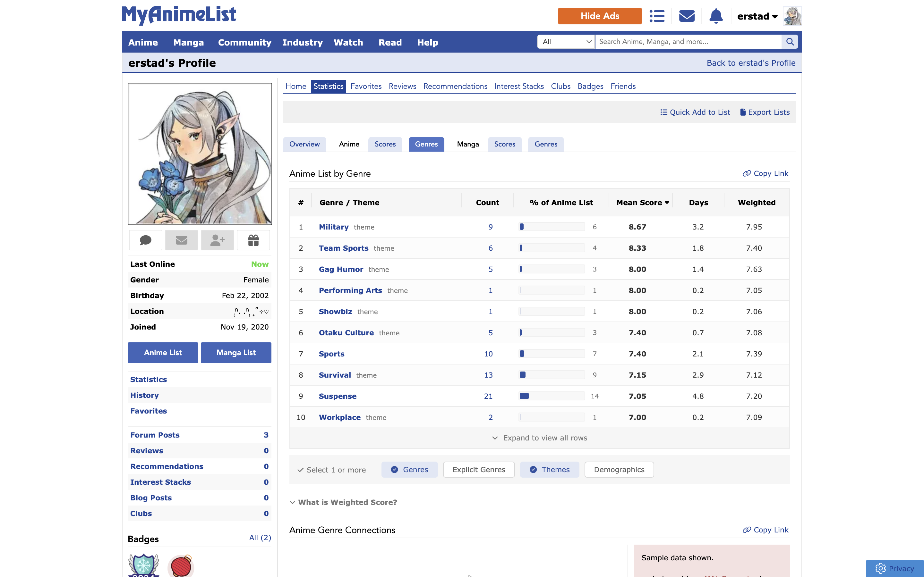This screenshot has width=924, height=577.
Task: Expand to view all rows
Action: point(539,438)
